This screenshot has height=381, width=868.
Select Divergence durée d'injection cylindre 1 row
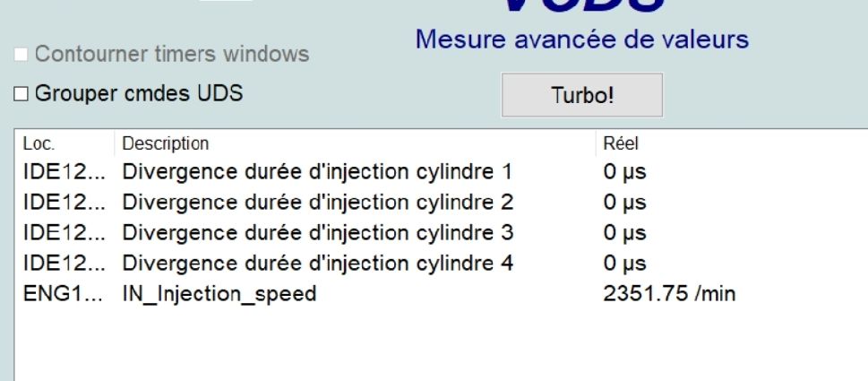click(x=317, y=170)
